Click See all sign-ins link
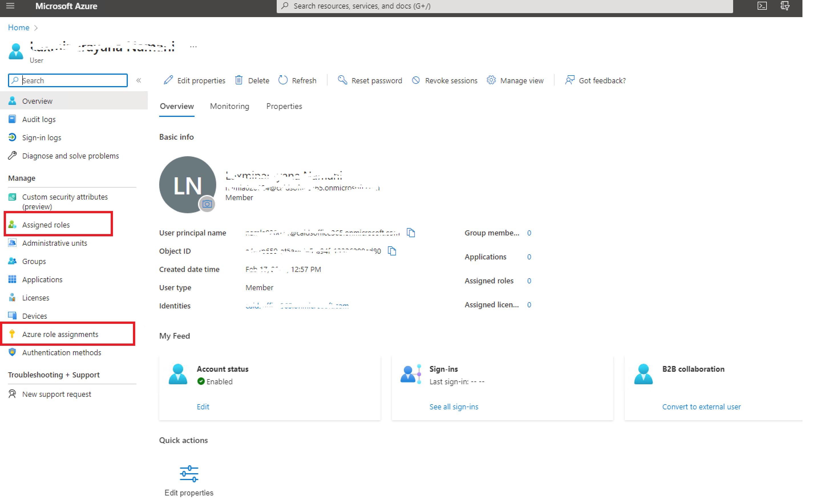Viewport: 813px width, 504px height. tap(454, 407)
